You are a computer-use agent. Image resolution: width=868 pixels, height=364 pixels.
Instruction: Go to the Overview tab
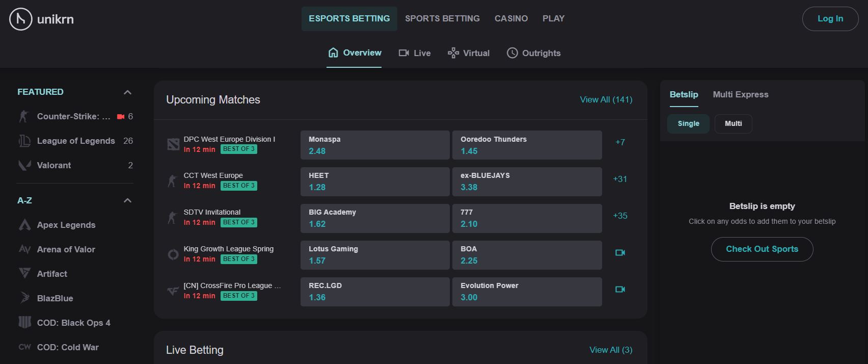tap(354, 53)
